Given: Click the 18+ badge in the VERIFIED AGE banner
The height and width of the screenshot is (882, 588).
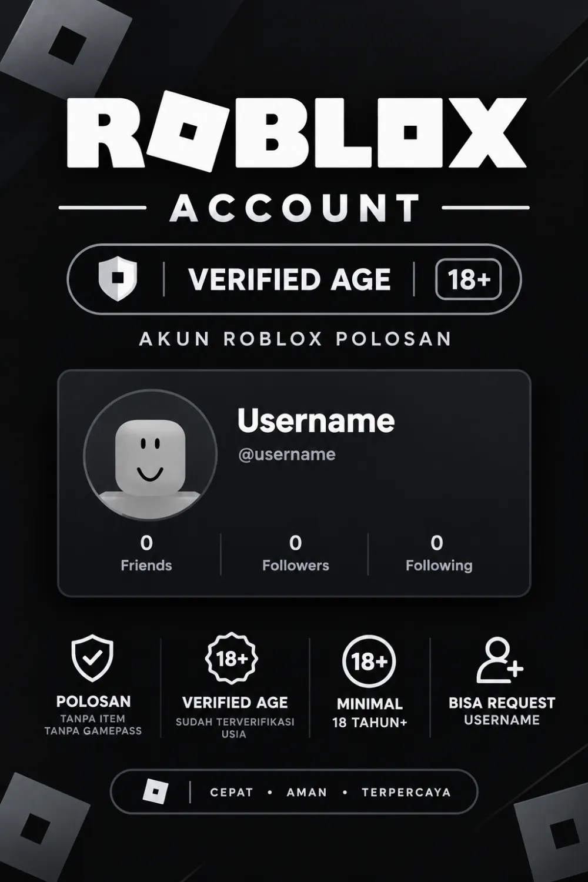Looking at the screenshot, I should coord(469,279).
